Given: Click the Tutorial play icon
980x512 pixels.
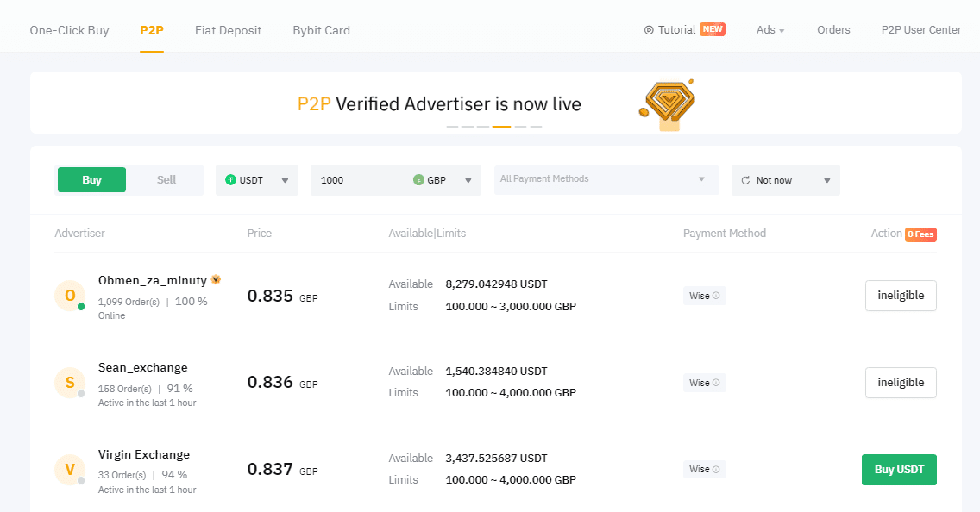Looking at the screenshot, I should pyautogui.click(x=649, y=30).
